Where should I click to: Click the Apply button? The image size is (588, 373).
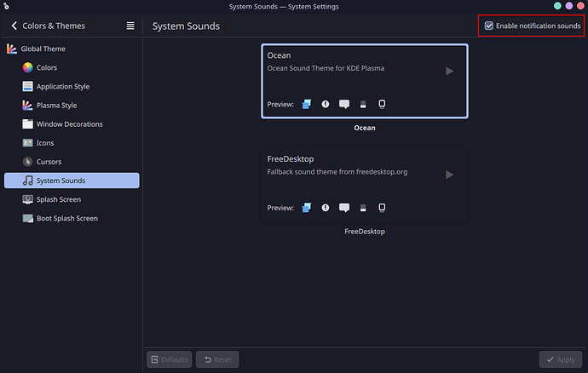[x=560, y=359]
